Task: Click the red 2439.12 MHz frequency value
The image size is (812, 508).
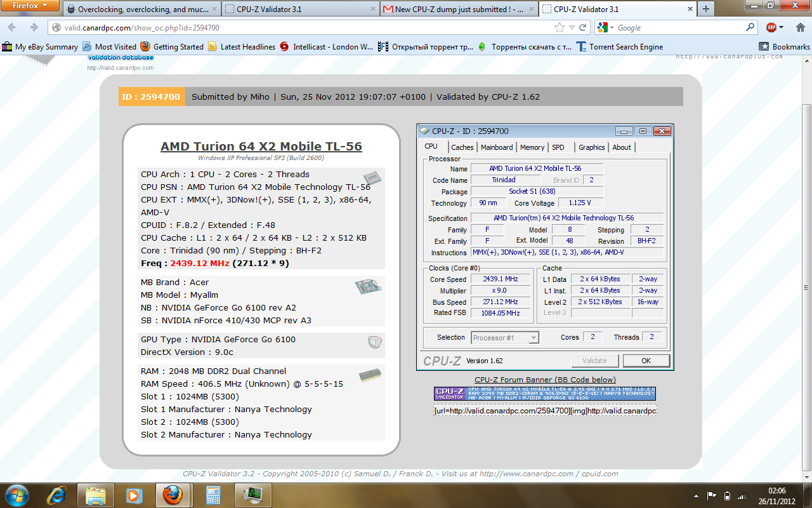Action: (200, 263)
